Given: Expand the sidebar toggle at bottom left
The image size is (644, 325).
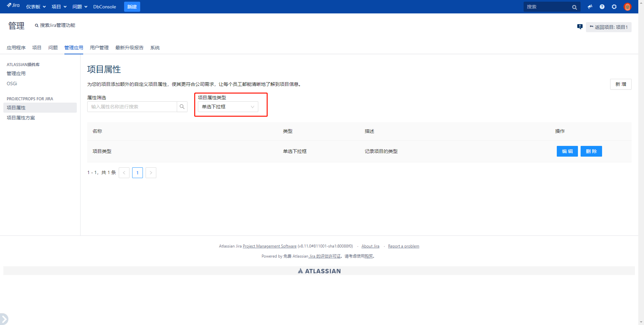Looking at the screenshot, I should click(3, 319).
